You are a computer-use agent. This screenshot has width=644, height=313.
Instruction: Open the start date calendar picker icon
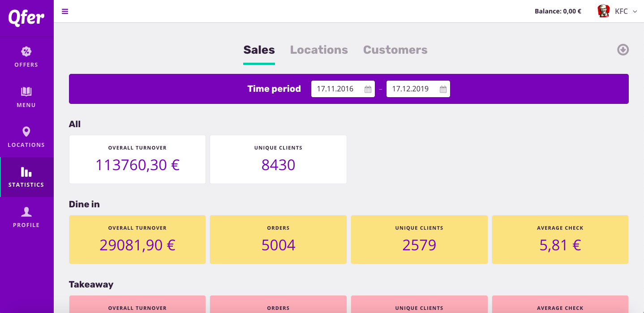(368, 89)
